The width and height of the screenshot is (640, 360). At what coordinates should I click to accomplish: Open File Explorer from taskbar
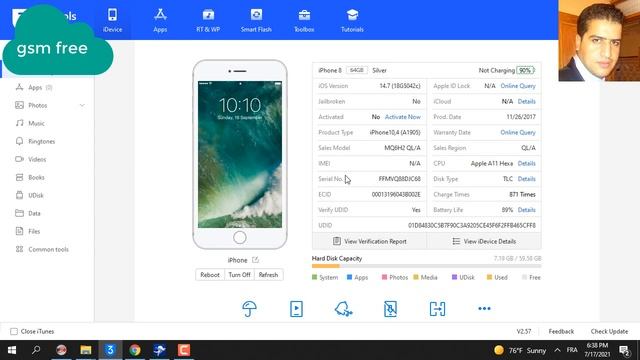pos(86,350)
